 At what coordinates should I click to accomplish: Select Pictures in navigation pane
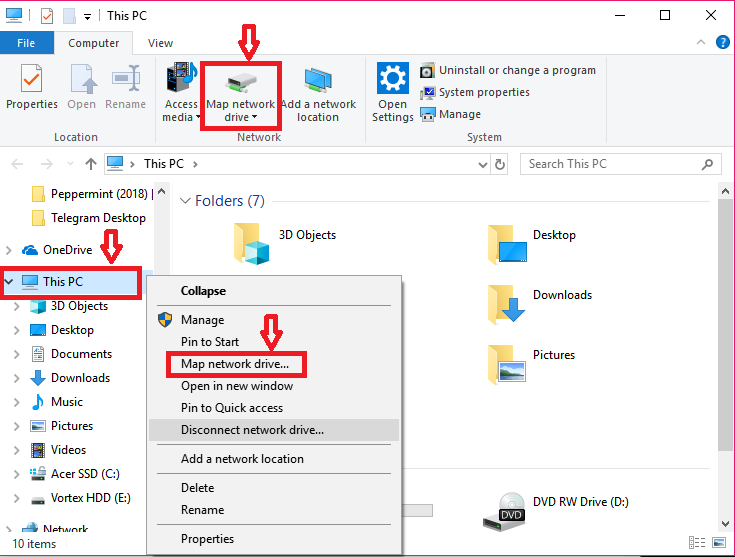click(x=61, y=426)
